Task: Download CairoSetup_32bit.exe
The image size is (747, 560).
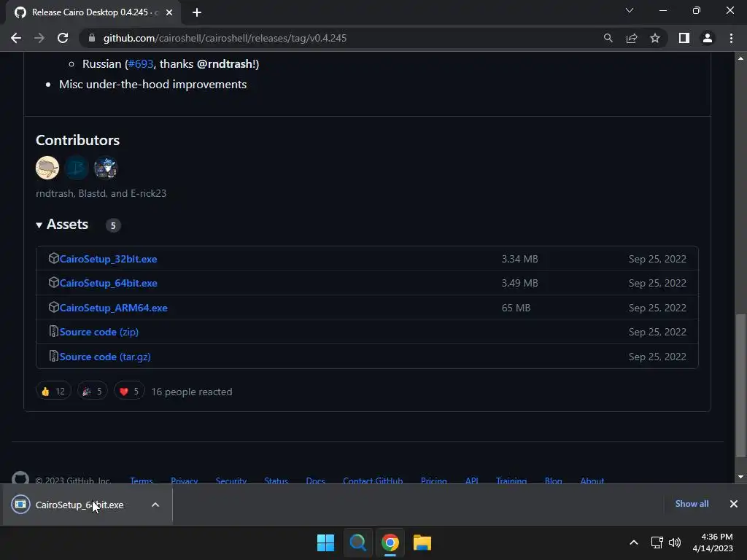Action: (108, 259)
